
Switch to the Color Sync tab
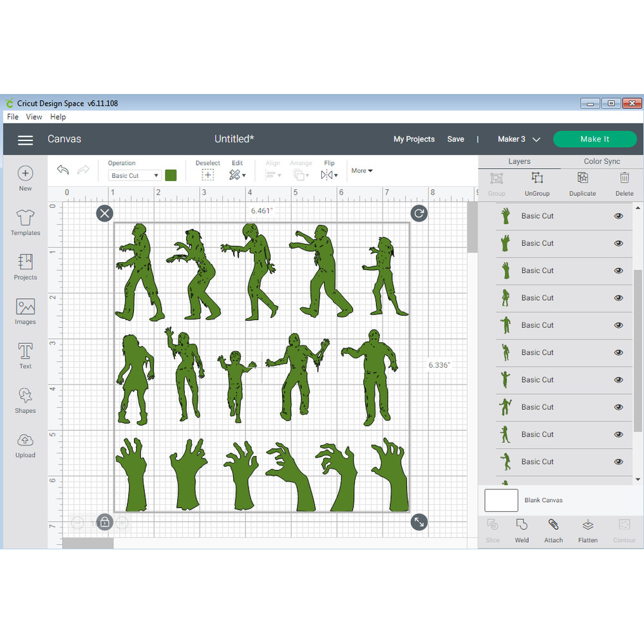601,161
